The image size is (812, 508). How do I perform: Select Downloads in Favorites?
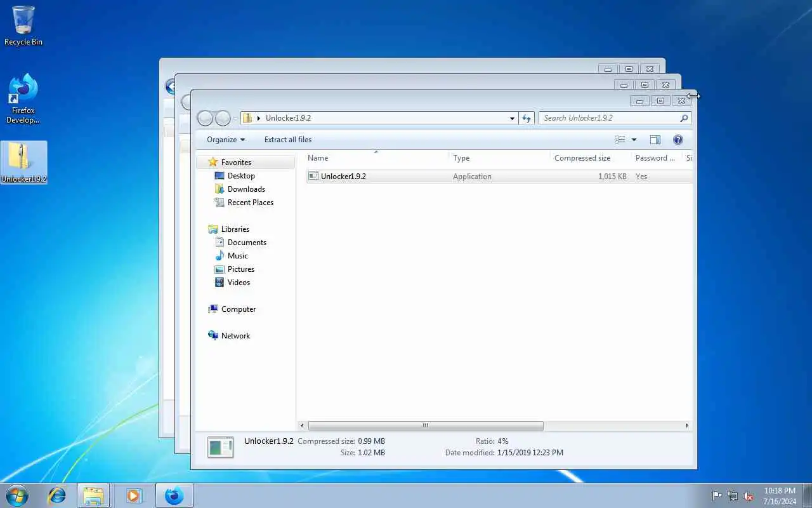[246, 189]
